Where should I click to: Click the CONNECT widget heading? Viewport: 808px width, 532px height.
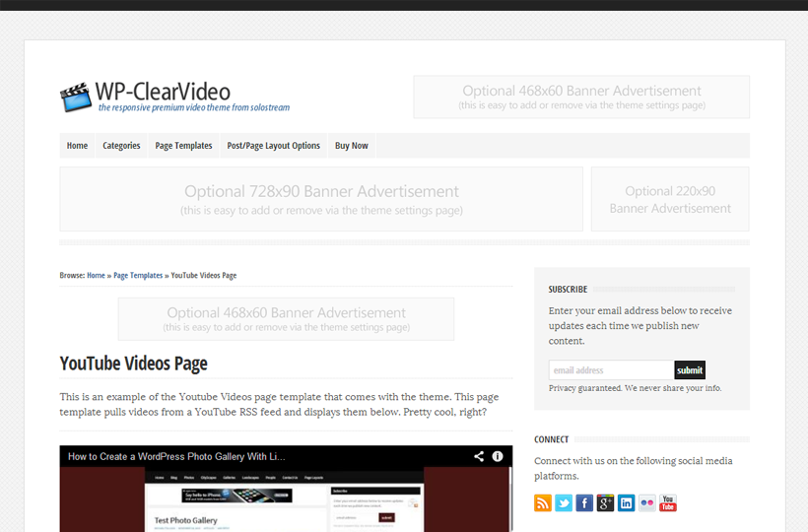(552, 439)
